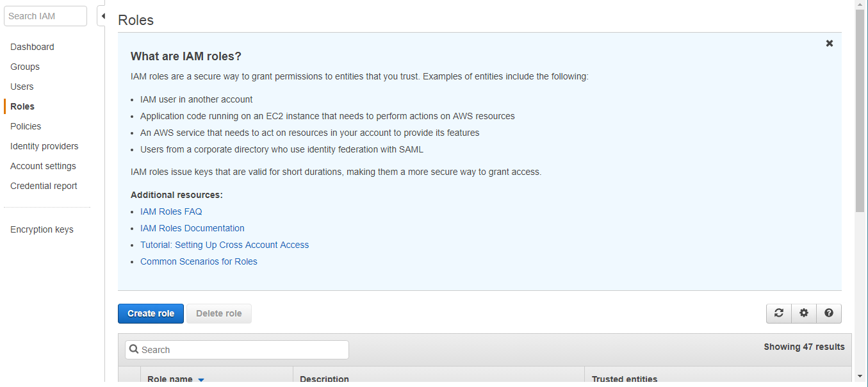Click the Delete role button

point(219,313)
